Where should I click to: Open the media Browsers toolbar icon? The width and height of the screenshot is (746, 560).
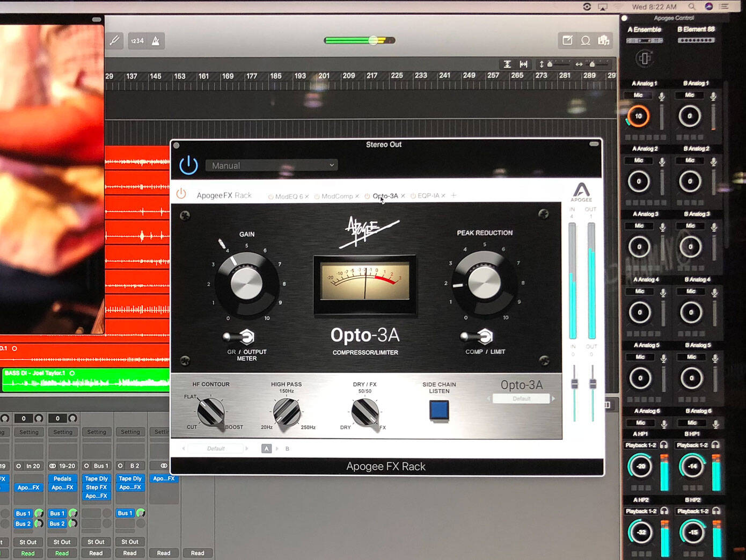604,40
